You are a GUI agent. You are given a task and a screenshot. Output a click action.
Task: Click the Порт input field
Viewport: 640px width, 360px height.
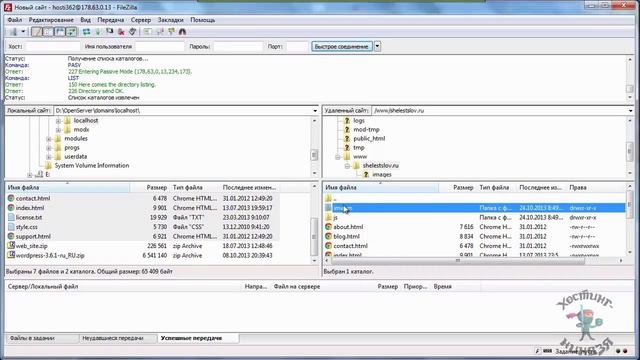pos(297,47)
